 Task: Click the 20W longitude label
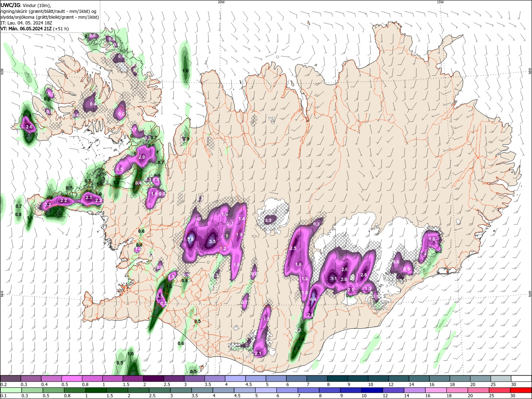coord(221,2)
